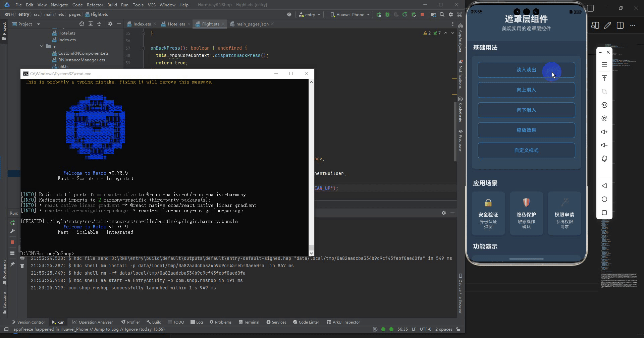Screen dimensions: 644x338
Task: Switch to Index.ets editor tab
Action: [142, 24]
